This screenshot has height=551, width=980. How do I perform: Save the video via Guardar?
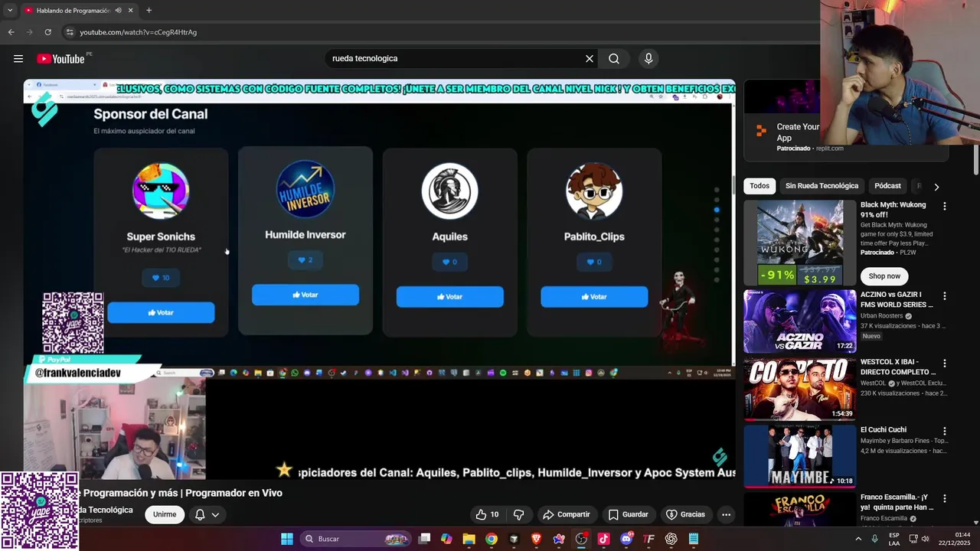pyautogui.click(x=628, y=514)
